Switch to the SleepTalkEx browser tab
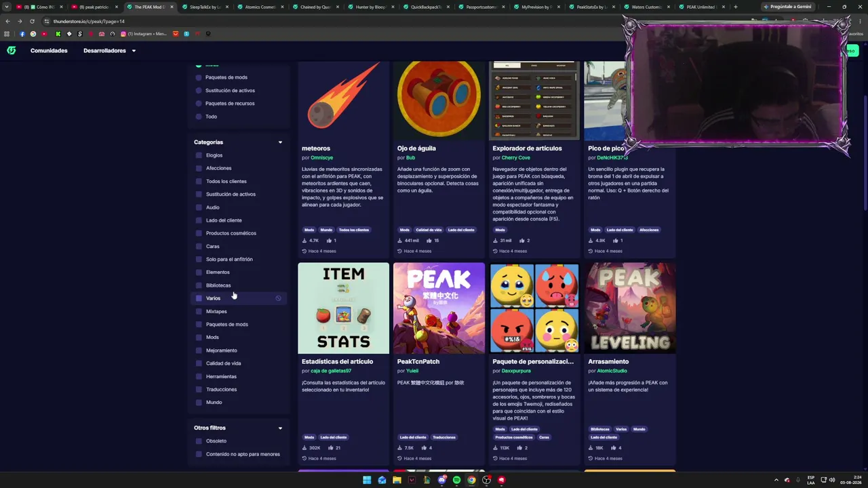The height and width of the screenshot is (488, 868). [x=207, y=7]
